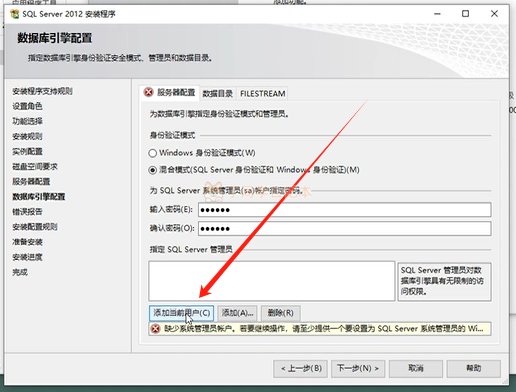Click the 完成 step in sidebar
The height and width of the screenshot is (392, 516).
tap(20, 272)
